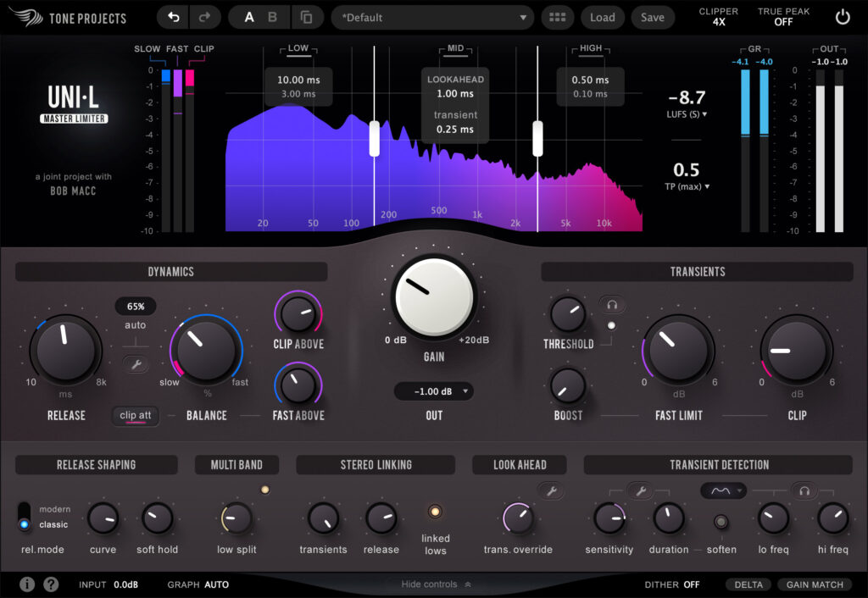Click the stereo linking transients knob
Viewport: 868px width, 598px height.
324,518
